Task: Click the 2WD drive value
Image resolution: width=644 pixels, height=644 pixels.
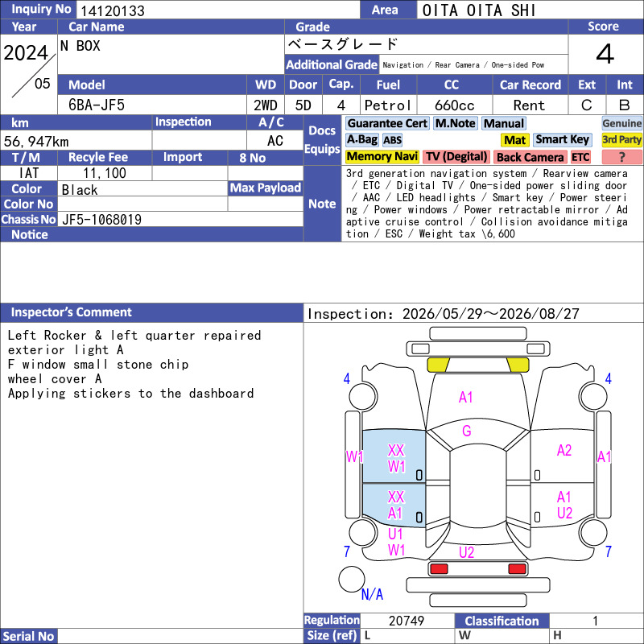Action: 266,105
